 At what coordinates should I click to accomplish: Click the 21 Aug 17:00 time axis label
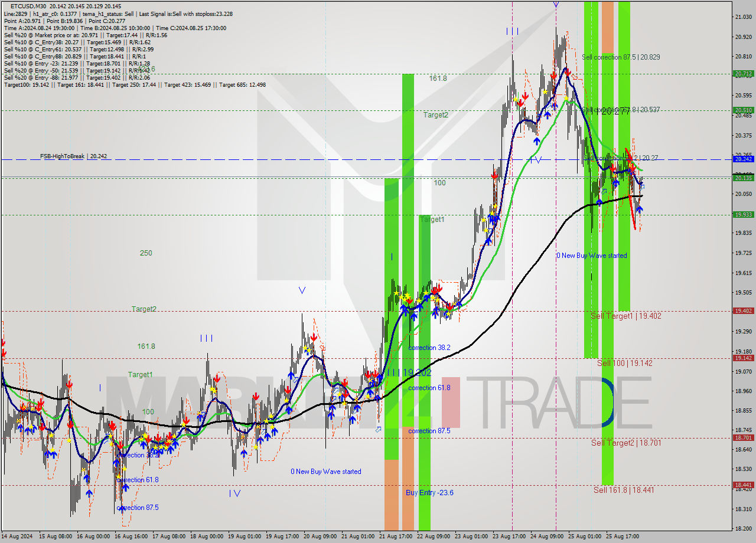[x=396, y=537]
